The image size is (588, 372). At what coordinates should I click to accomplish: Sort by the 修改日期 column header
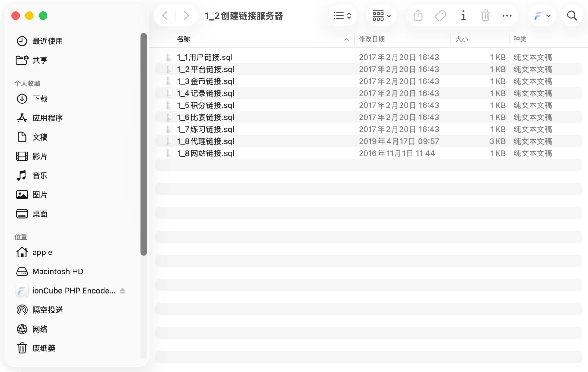coord(372,39)
